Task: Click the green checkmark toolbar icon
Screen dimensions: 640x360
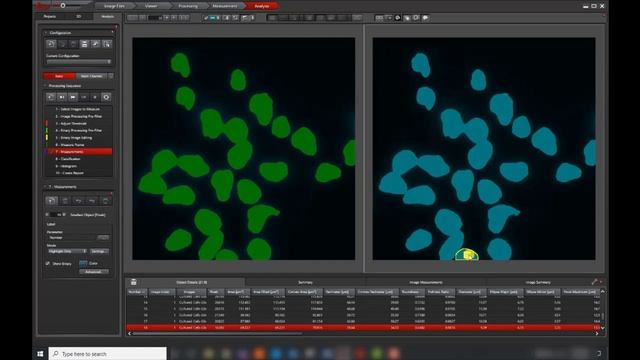Action: coord(206,18)
